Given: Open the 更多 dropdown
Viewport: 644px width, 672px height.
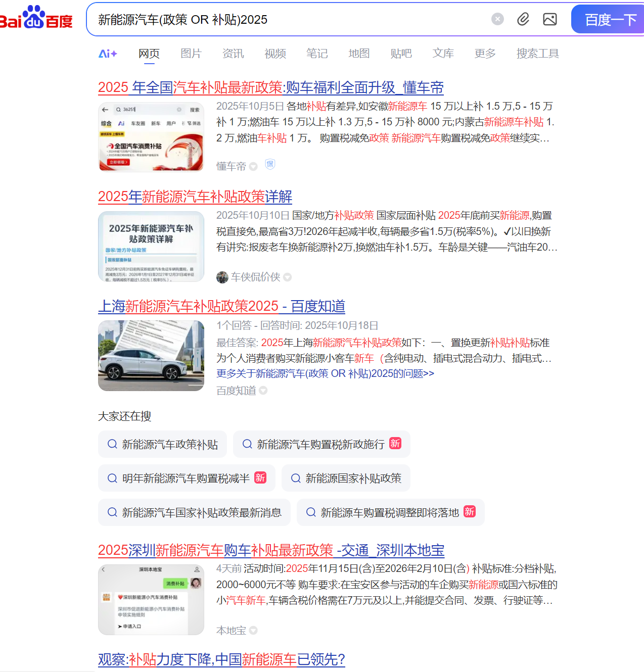Looking at the screenshot, I should pos(485,54).
